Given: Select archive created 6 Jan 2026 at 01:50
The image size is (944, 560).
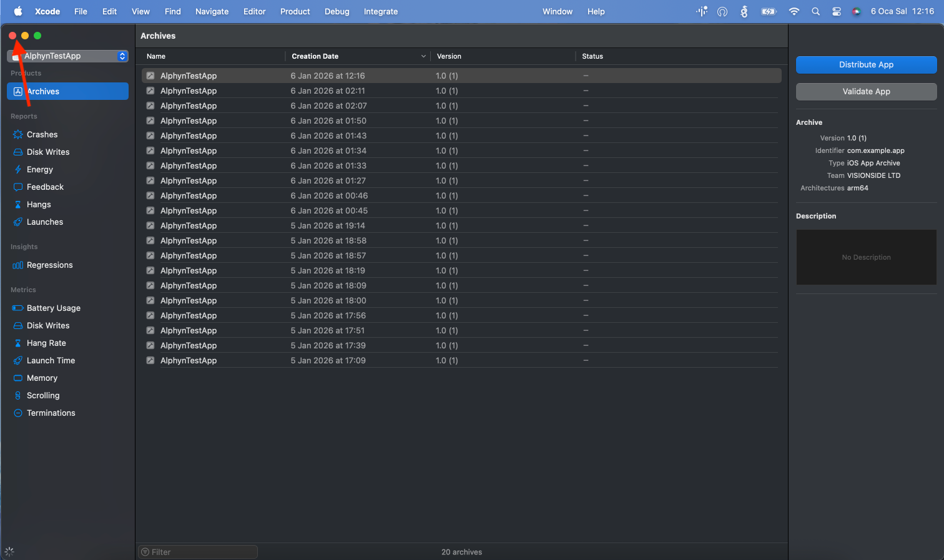Looking at the screenshot, I should [461, 120].
